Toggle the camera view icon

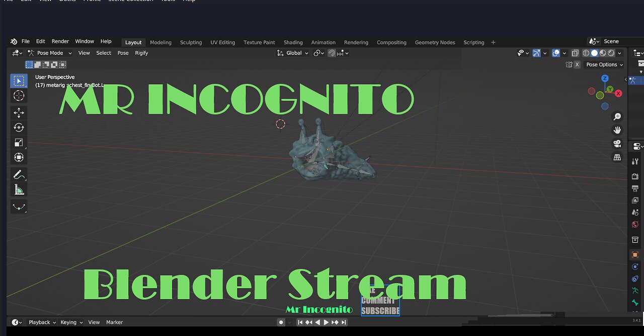tap(617, 144)
